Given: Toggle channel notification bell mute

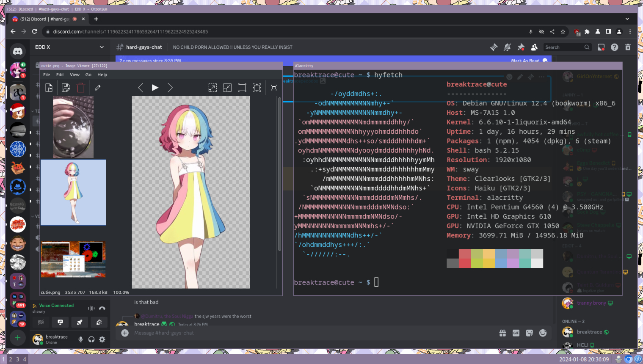Looking at the screenshot, I should pos(507,47).
